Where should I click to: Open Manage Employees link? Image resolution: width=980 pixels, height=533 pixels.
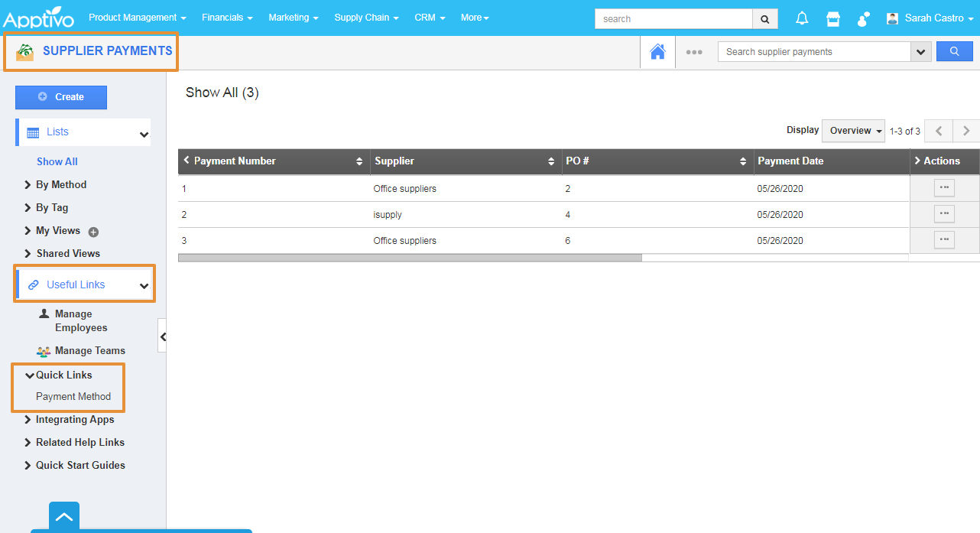point(81,320)
